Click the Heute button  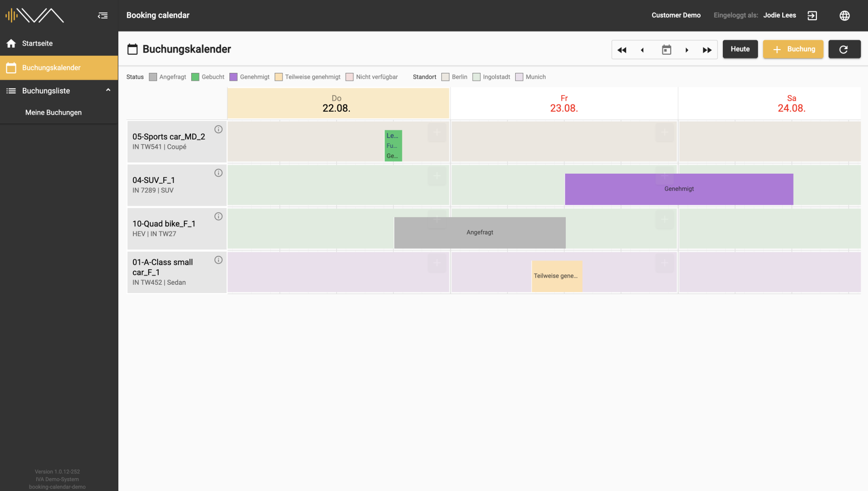(x=740, y=49)
